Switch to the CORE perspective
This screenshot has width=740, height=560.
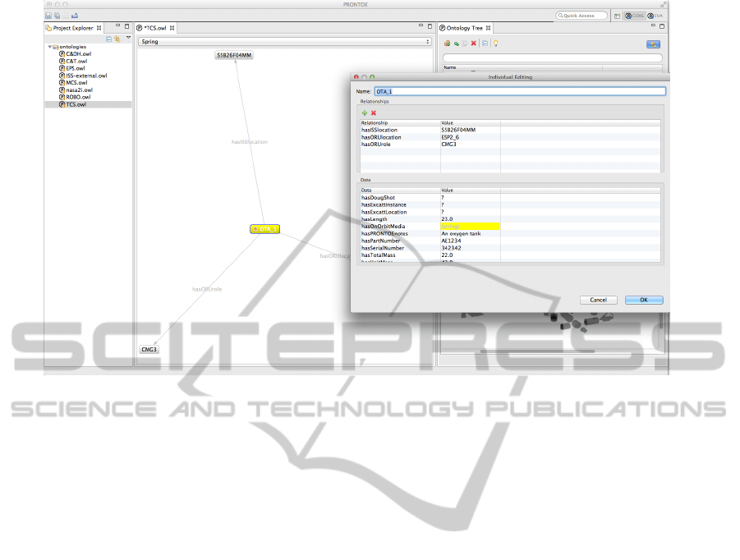click(634, 16)
